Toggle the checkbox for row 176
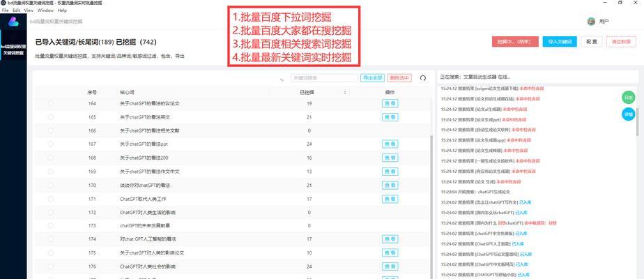The width and height of the screenshot is (644, 279). [50, 266]
